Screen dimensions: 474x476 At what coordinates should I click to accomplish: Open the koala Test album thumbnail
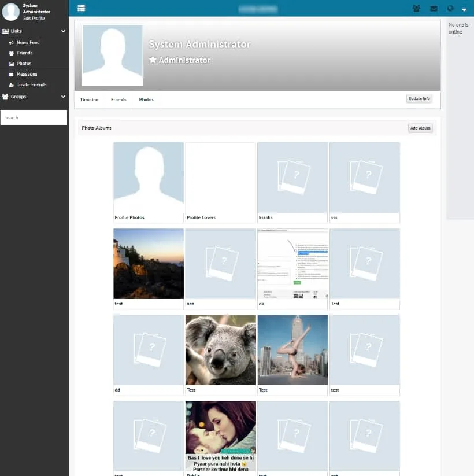point(220,349)
